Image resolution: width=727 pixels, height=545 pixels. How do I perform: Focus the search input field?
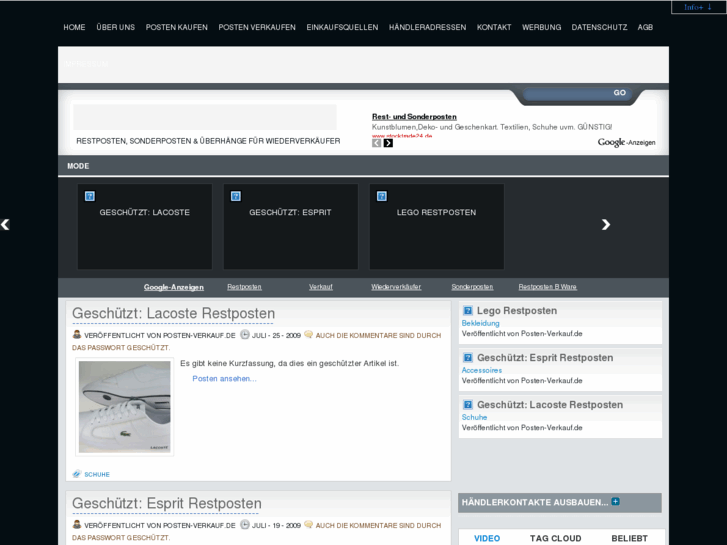pyautogui.click(x=566, y=93)
